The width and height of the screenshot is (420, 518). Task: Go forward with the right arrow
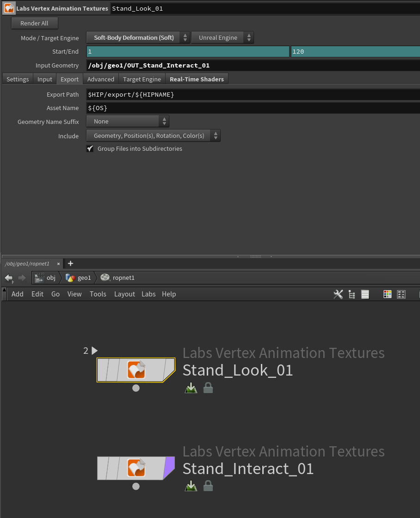coord(22,278)
